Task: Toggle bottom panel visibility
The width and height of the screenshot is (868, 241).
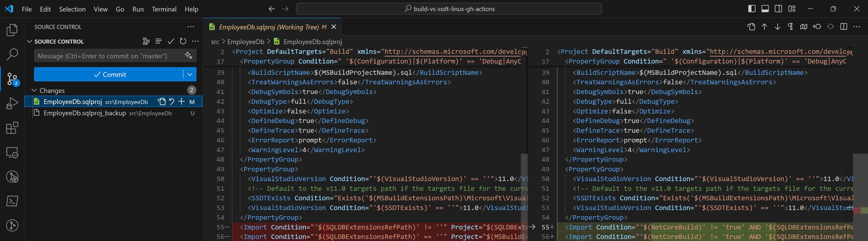Action: (765, 9)
